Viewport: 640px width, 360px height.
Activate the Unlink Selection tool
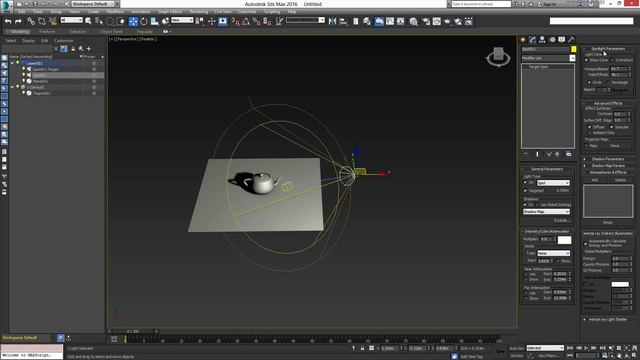point(42,21)
